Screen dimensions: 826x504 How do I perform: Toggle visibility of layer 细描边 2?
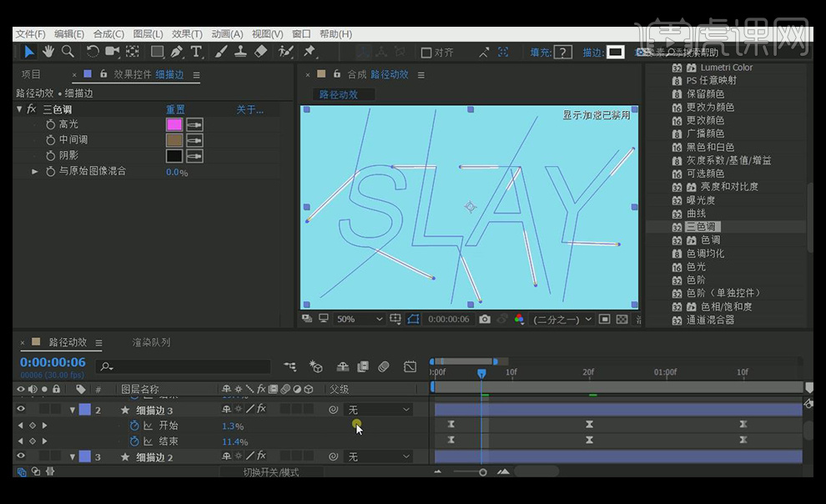click(21, 456)
